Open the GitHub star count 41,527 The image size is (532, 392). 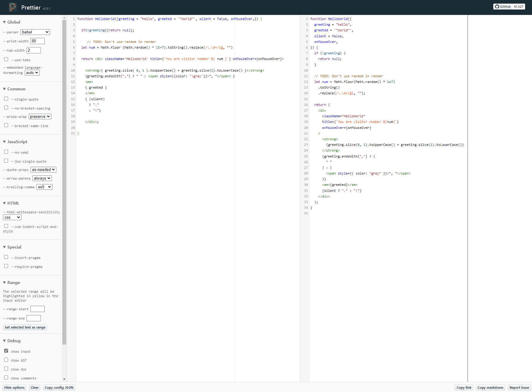(519, 7)
